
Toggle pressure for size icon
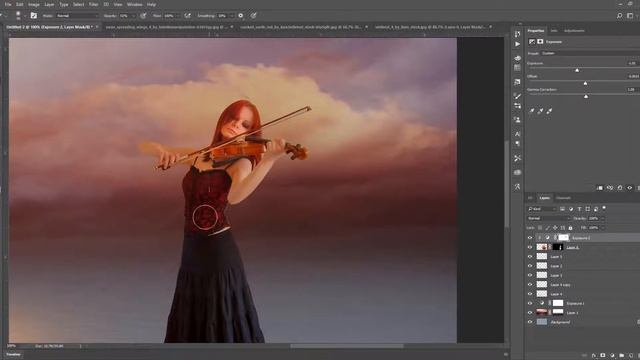coord(253,16)
